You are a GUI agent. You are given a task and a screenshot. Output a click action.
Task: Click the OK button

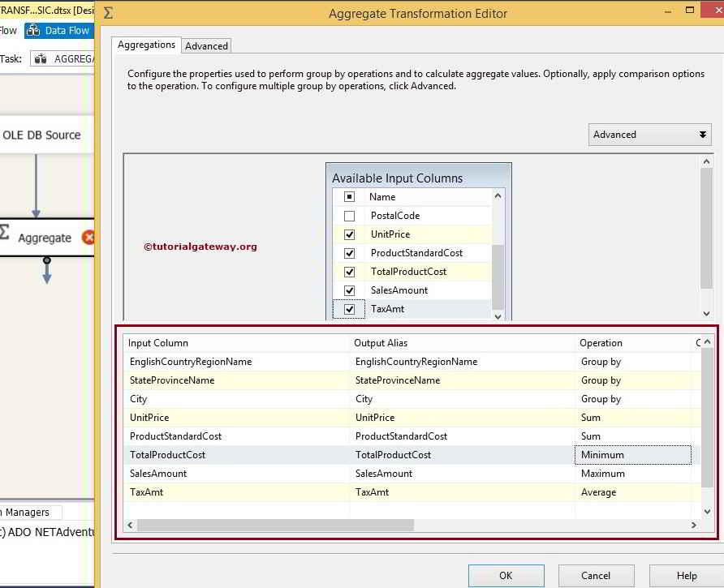[x=506, y=575]
